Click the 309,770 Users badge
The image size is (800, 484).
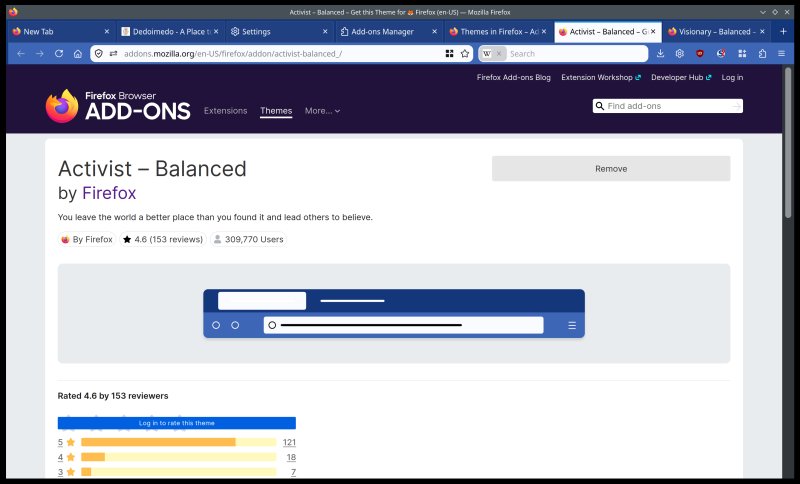[248, 239]
